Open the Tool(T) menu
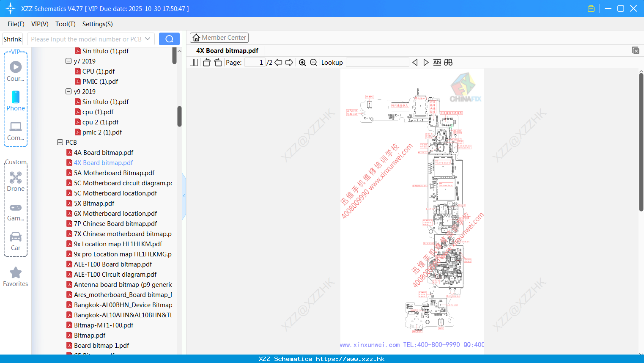Image resolution: width=644 pixels, height=363 pixels. point(66,24)
